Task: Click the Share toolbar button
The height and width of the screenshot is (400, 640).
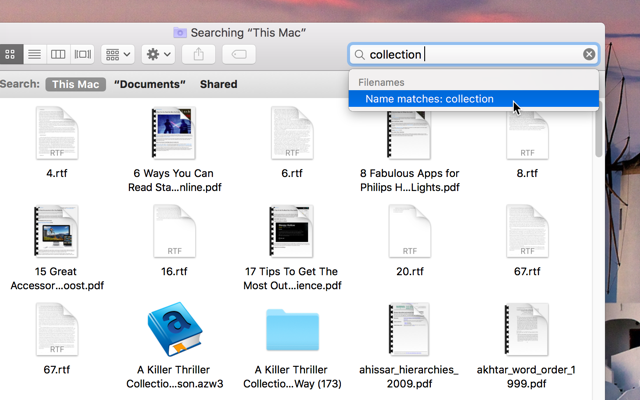Action: coord(199,54)
